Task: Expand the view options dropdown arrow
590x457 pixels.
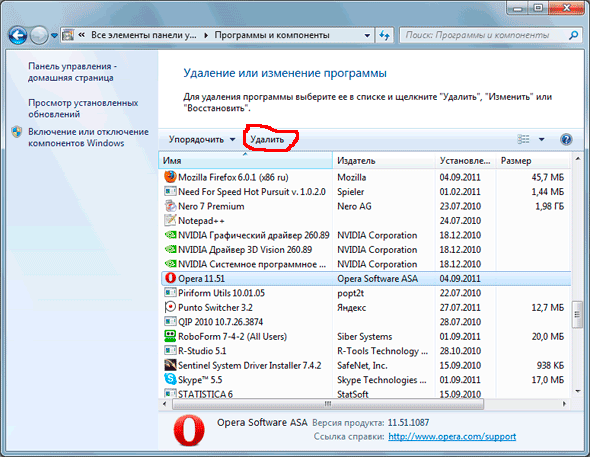Action: click(x=541, y=140)
